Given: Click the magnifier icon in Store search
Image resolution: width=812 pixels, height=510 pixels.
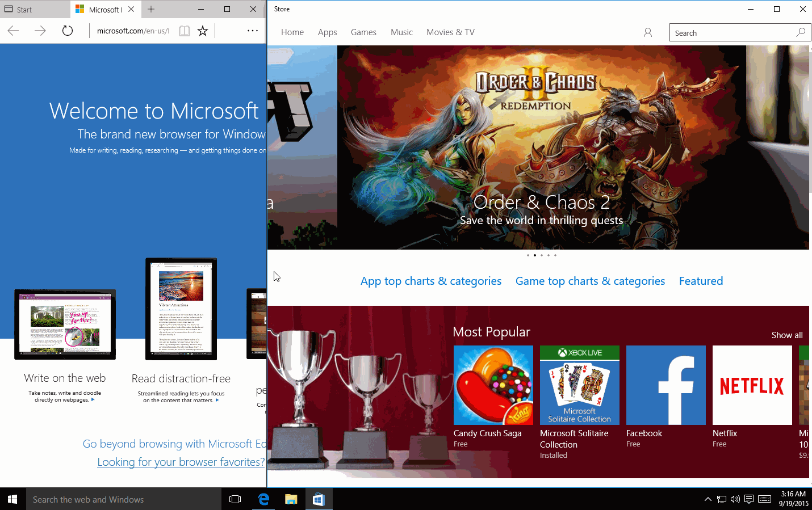Looking at the screenshot, I should pos(801,32).
